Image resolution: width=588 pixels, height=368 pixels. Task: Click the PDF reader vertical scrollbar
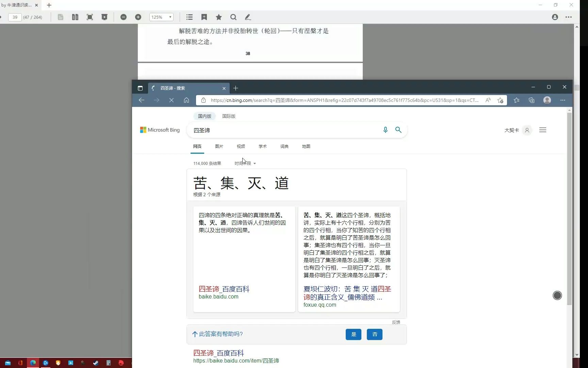577,88
